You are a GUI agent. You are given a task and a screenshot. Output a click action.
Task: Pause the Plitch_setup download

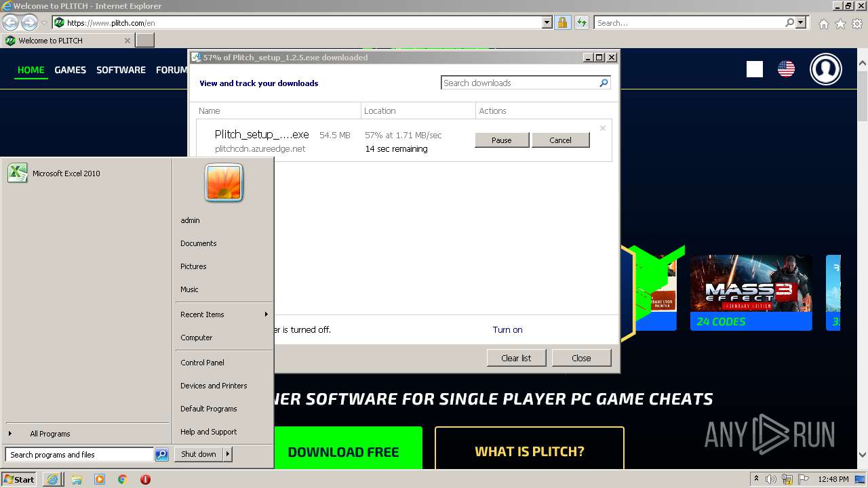pyautogui.click(x=502, y=140)
